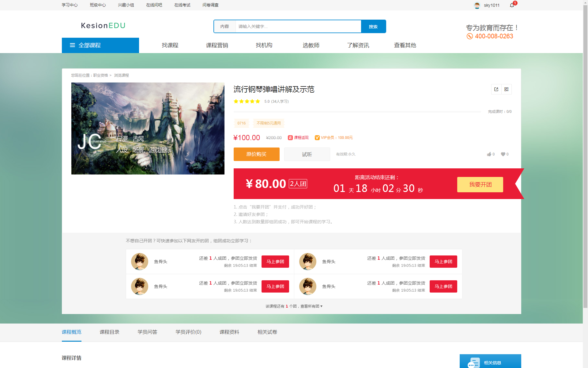Open the 学员评价(0) tab
Viewport: 588px width, 368px height.
coord(188,332)
